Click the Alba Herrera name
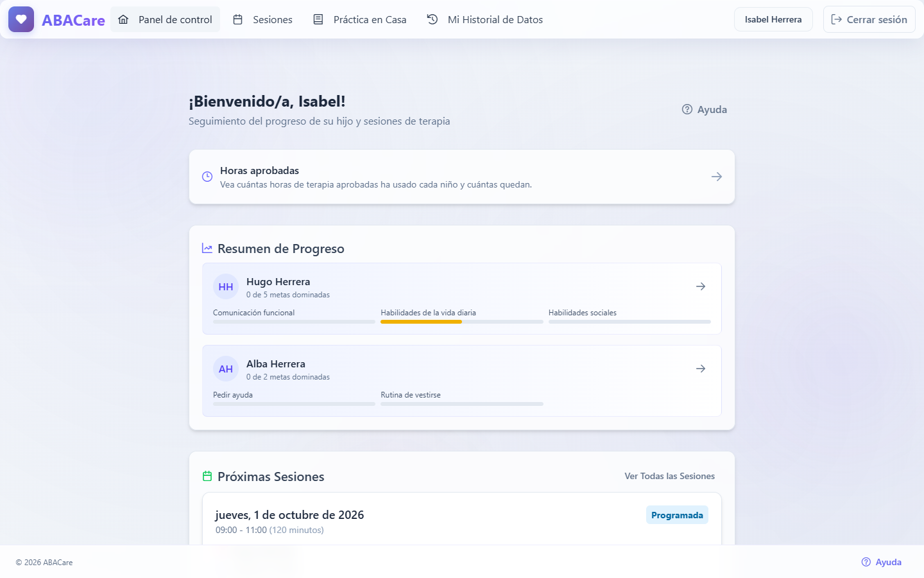 (x=276, y=364)
